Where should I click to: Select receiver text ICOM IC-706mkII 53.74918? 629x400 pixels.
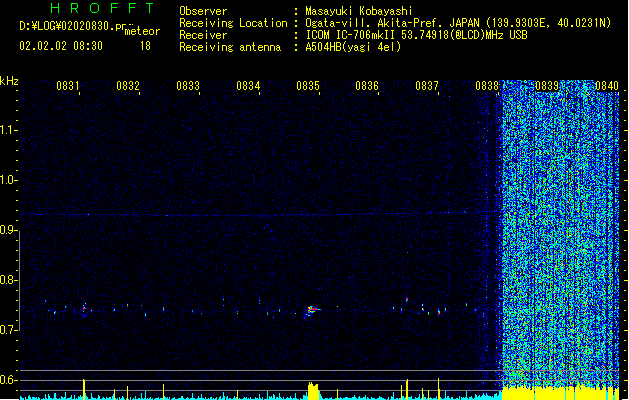377,35
